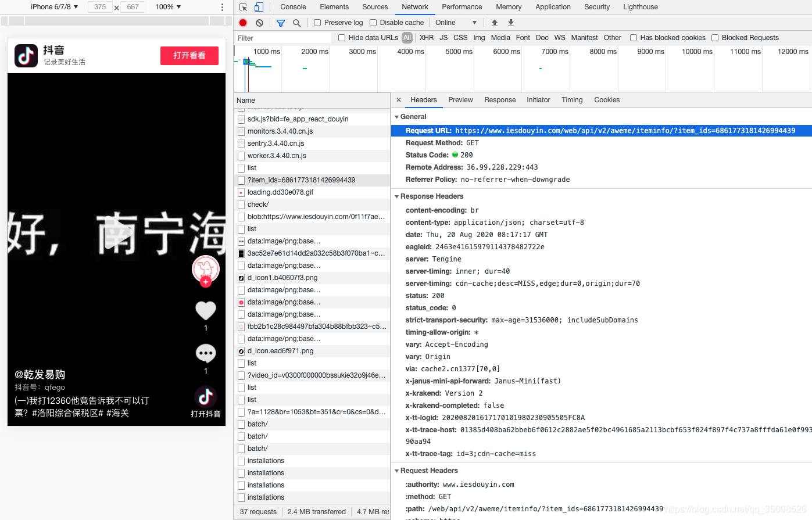Filter requests by Media type
This screenshot has height=520, width=812.
pos(500,38)
